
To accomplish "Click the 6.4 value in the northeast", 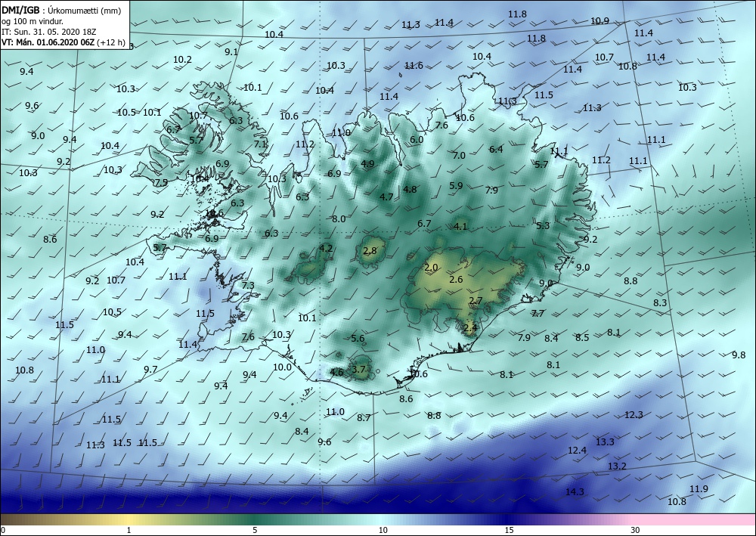I will 496,149.
